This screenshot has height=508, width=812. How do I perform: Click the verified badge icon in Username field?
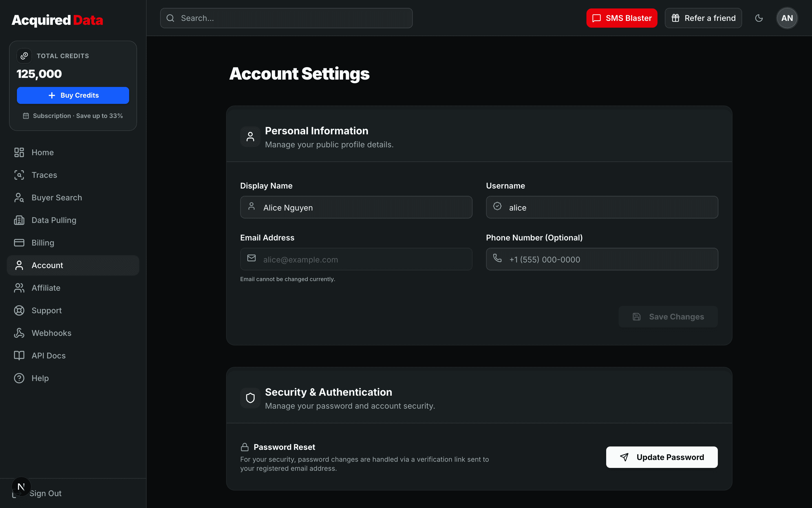pyautogui.click(x=497, y=206)
